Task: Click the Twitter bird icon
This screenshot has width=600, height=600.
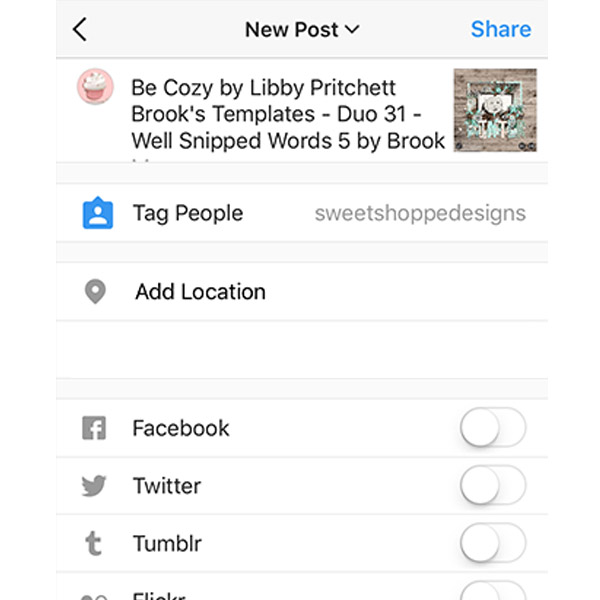Action: click(x=94, y=486)
